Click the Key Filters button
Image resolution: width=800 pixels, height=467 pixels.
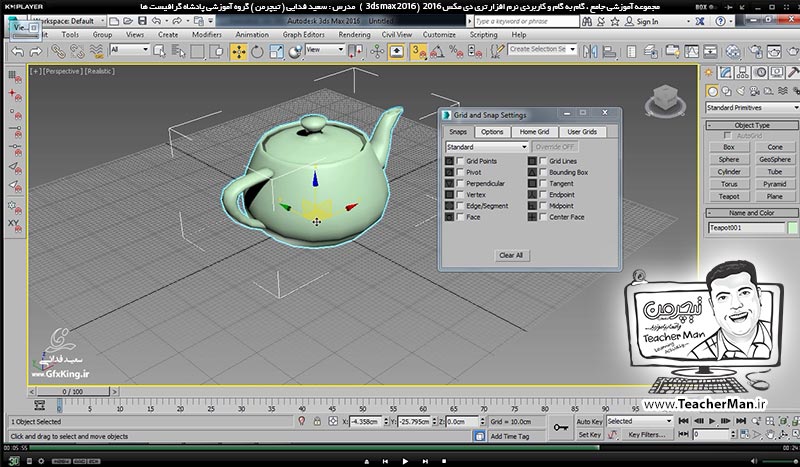click(646, 435)
